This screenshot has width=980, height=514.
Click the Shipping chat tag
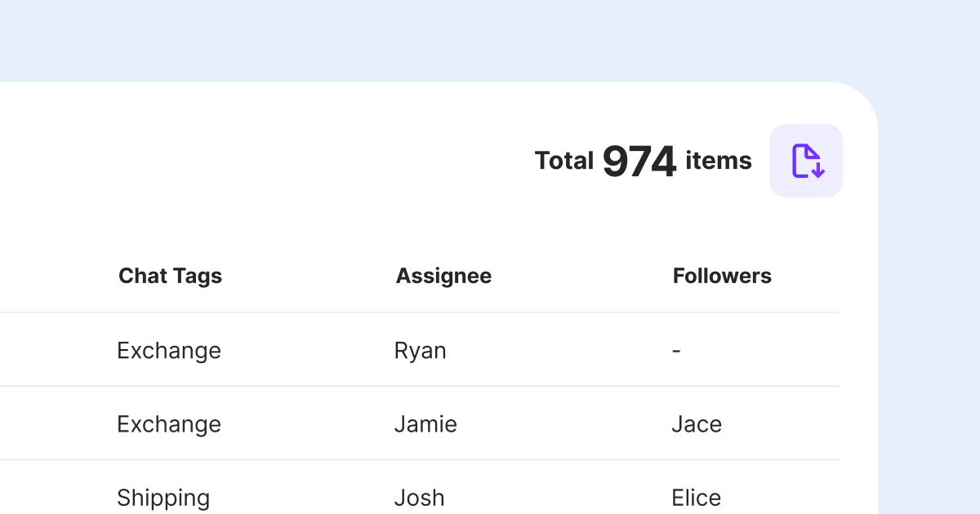[163, 498]
